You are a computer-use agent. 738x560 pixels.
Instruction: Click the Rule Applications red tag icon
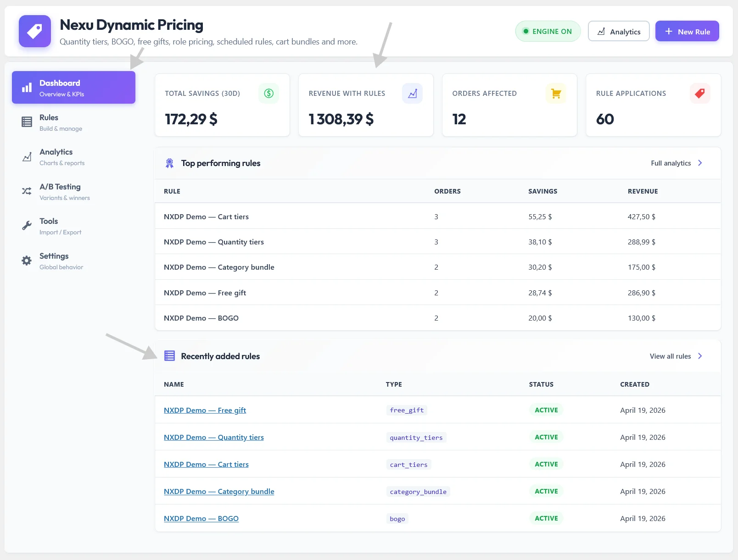700,94
